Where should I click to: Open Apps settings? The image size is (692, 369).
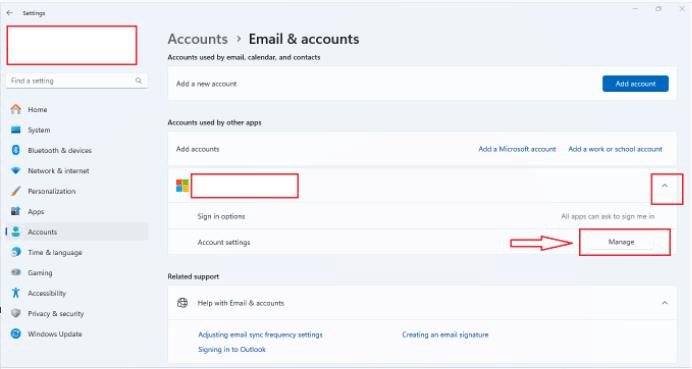[77, 211]
